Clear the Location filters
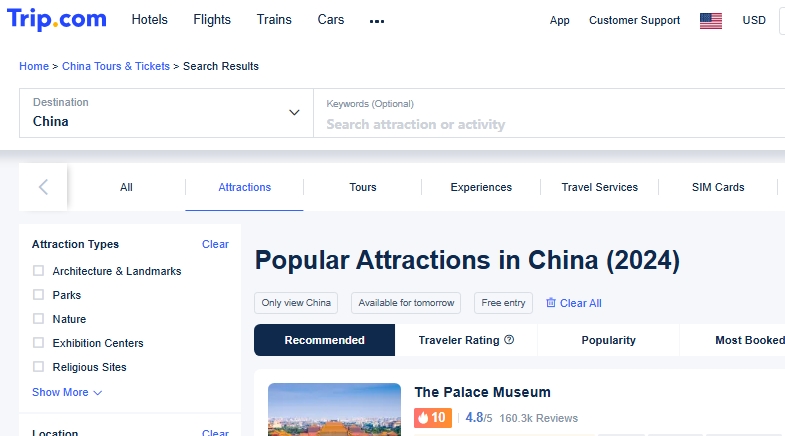Screen dimensions: 785x436 pos(215,432)
